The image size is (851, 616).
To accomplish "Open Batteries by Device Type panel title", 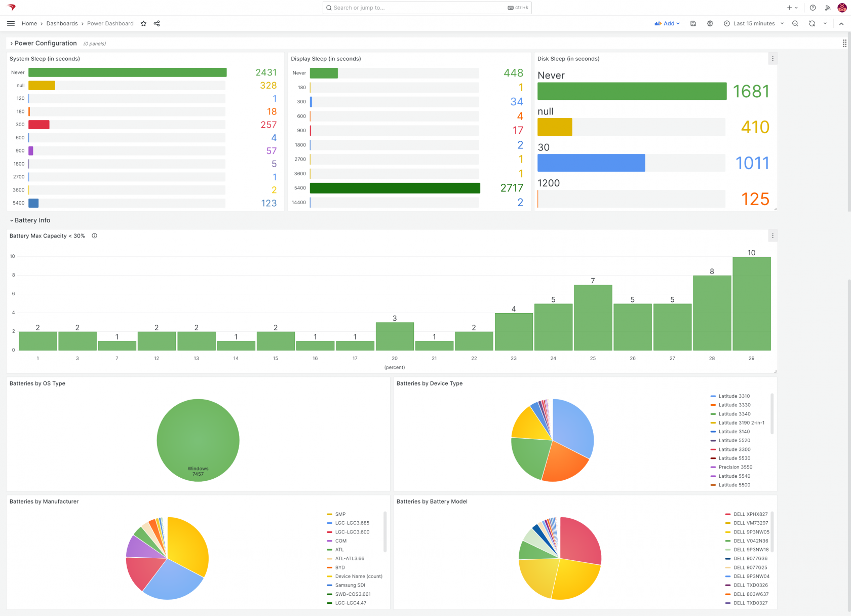I will coord(430,383).
